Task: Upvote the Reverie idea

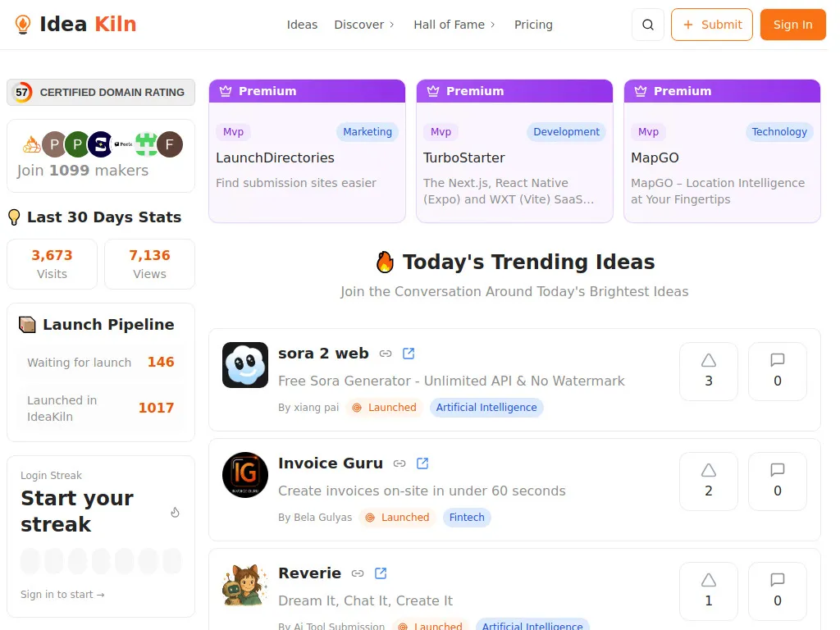Action: tap(709, 591)
